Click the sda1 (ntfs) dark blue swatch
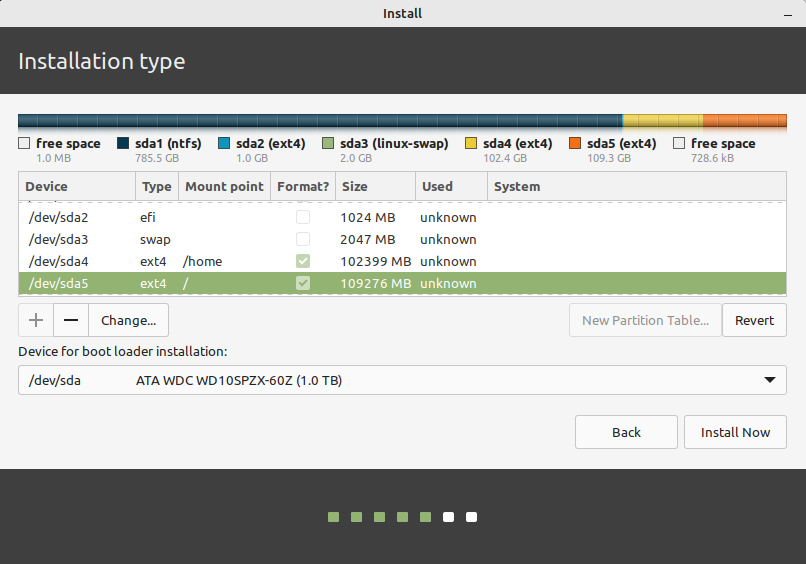 tap(123, 143)
